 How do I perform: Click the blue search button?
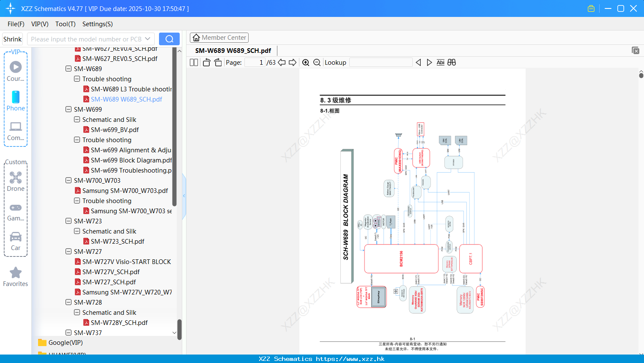tap(169, 39)
